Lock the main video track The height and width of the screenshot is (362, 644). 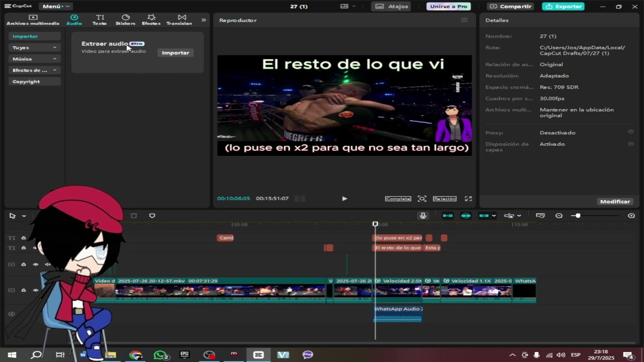(x=24, y=290)
